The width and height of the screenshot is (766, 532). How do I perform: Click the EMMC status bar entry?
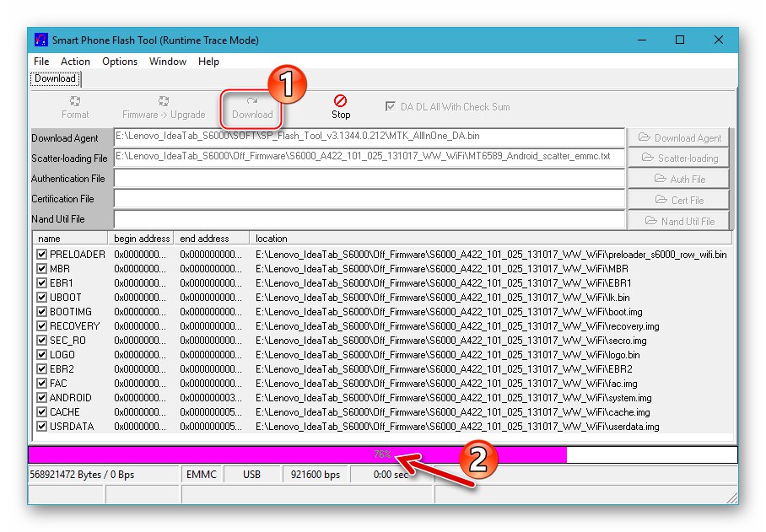pos(202,475)
